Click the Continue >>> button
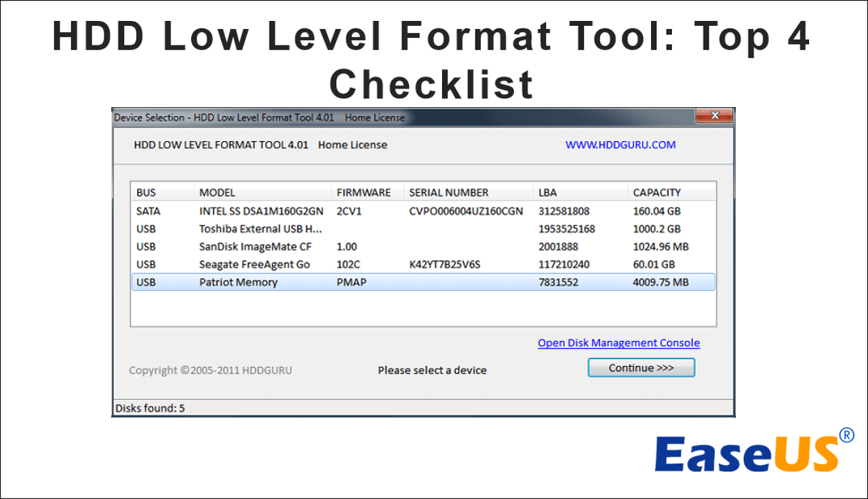868x499 pixels. (x=641, y=367)
